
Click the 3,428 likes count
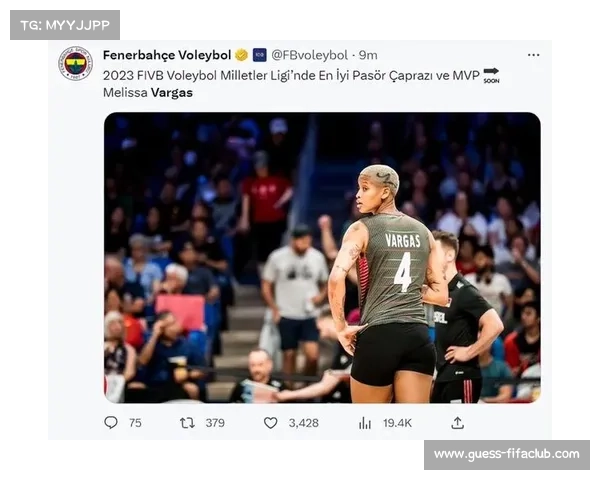click(303, 423)
